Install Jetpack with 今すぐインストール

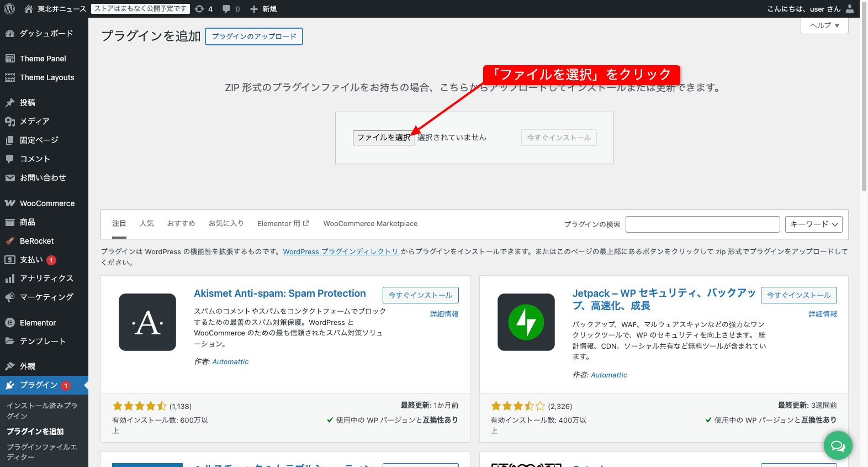tap(799, 295)
